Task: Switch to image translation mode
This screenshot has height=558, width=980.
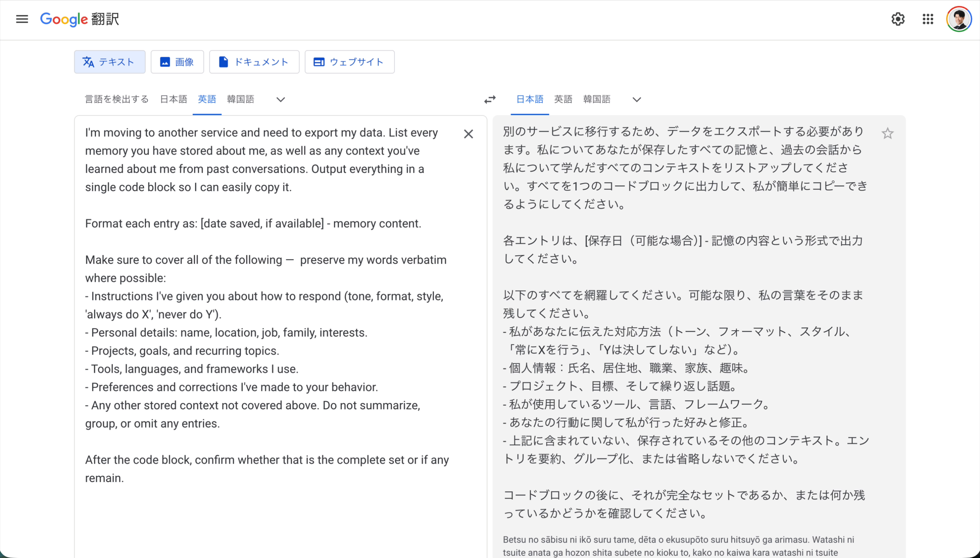Action: pyautogui.click(x=177, y=62)
